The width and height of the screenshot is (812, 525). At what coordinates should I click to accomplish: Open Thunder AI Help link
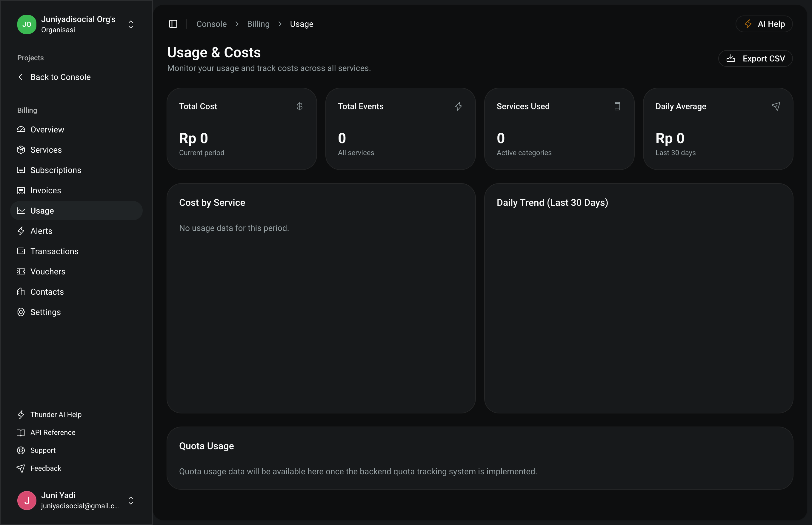(76, 415)
